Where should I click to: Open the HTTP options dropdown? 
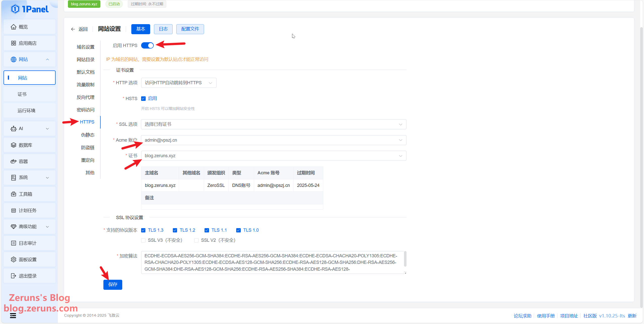pyautogui.click(x=179, y=83)
